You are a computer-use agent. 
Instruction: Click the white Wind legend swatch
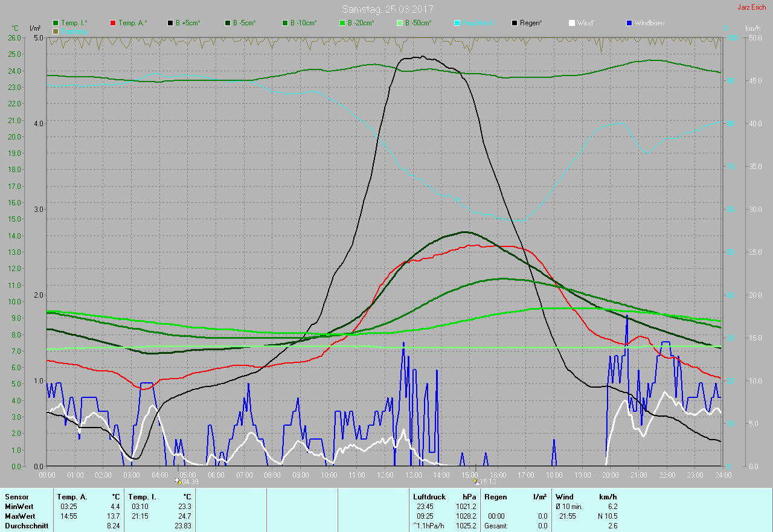coord(571,23)
